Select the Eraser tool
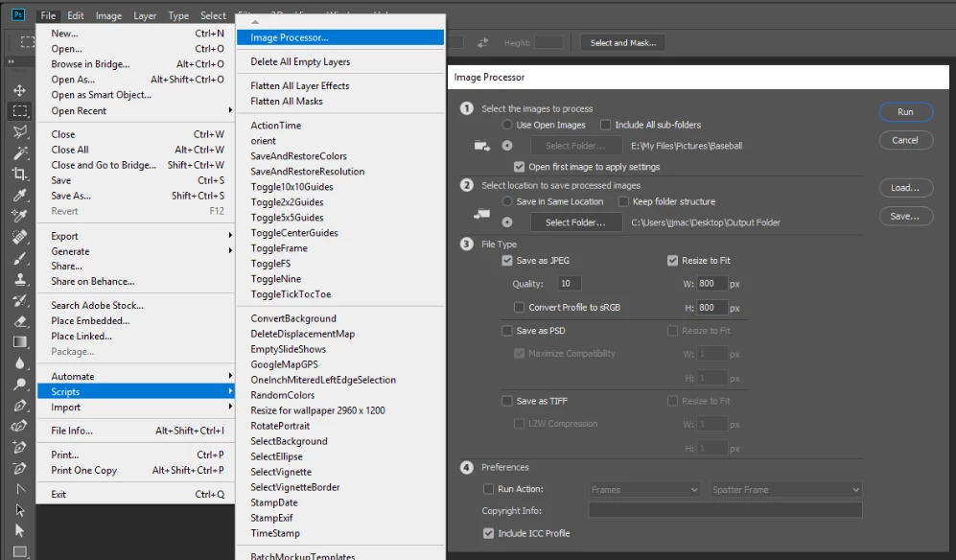956x560 pixels. pos(19,321)
